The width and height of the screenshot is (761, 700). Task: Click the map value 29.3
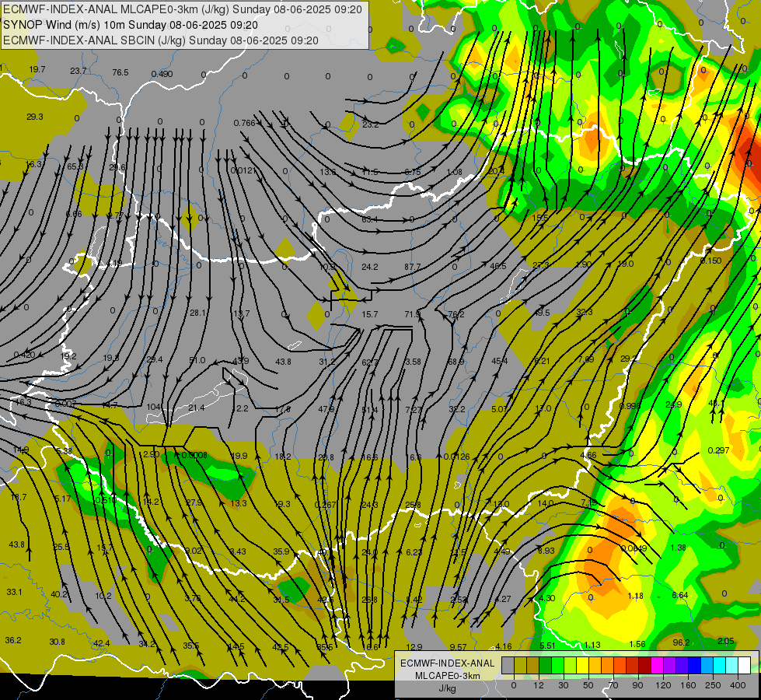pos(35,117)
